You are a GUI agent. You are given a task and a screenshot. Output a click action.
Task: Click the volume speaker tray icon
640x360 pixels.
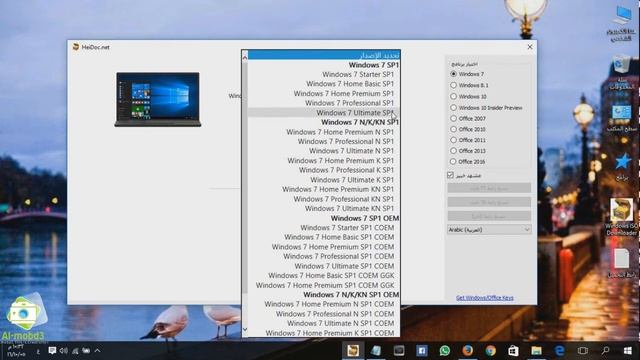64,351
